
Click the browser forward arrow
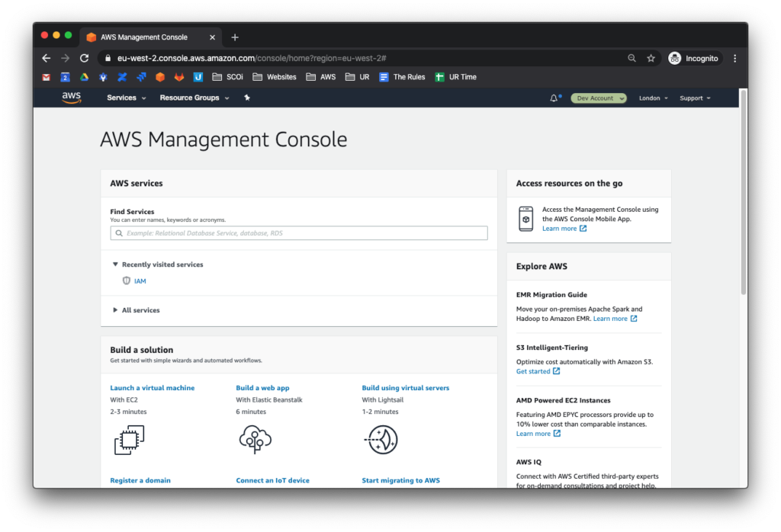point(66,58)
